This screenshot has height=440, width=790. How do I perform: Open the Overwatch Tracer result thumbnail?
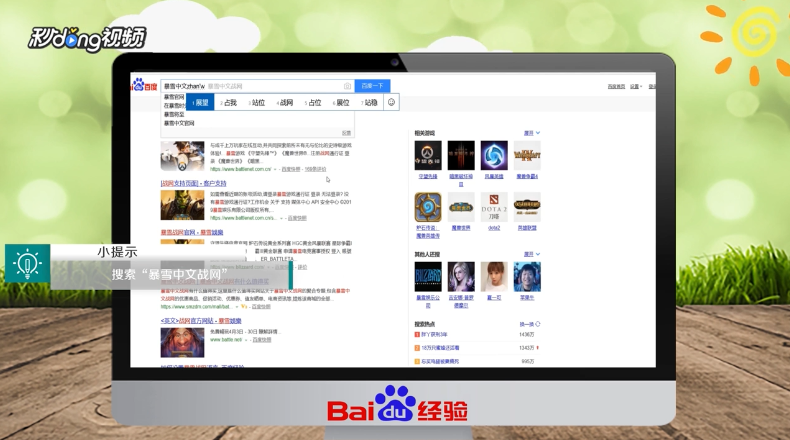click(x=182, y=156)
